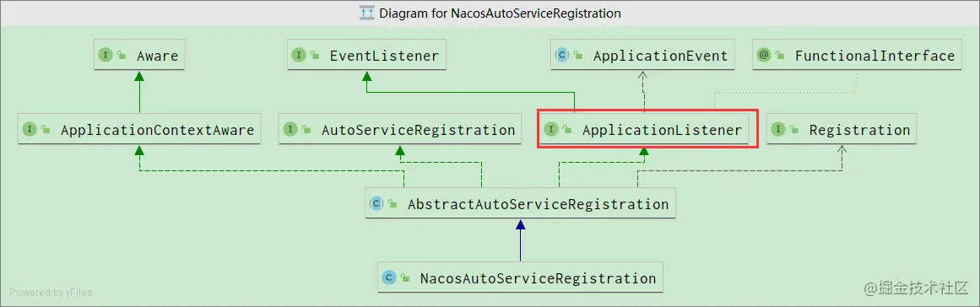
Task: Click the abstract class icon on ApplicationEvent
Action: click(562, 55)
